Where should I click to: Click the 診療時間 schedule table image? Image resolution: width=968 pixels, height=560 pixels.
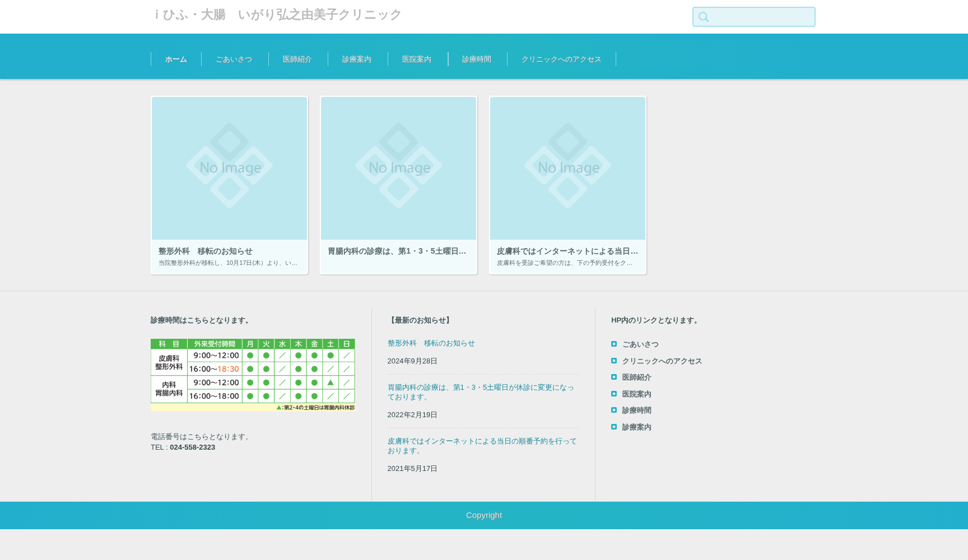[x=253, y=375]
